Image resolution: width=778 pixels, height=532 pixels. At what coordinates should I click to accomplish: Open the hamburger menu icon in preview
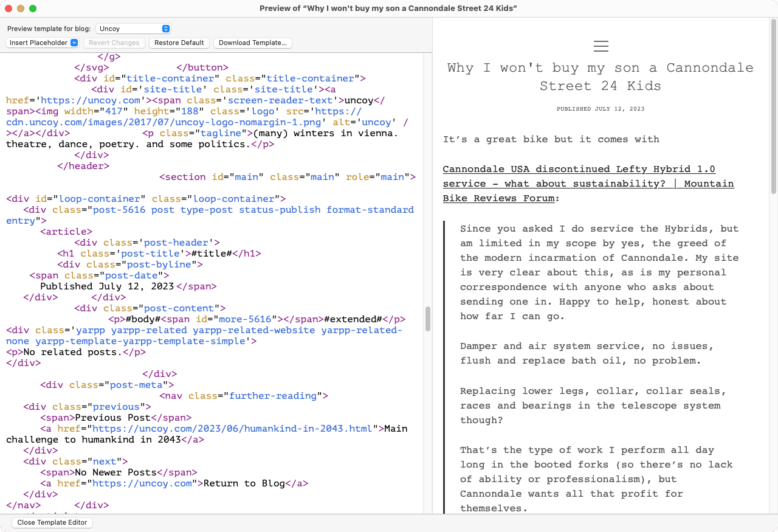601,46
